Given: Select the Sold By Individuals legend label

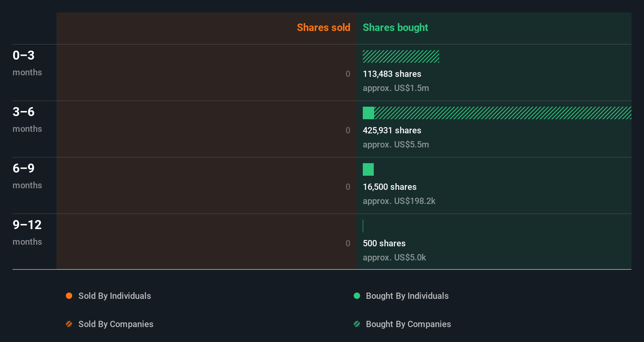Looking at the screenshot, I should point(115,296).
